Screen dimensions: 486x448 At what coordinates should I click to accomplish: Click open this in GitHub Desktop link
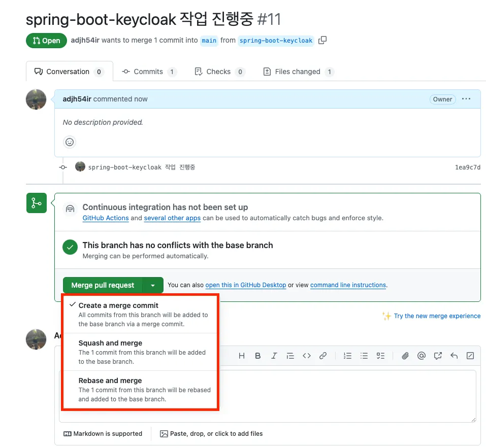coord(245,285)
